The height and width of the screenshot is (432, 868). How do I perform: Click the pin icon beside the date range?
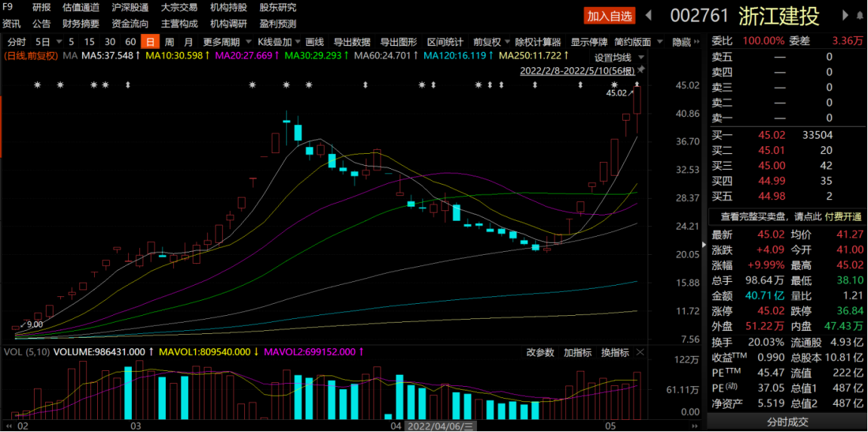(x=640, y=69)
